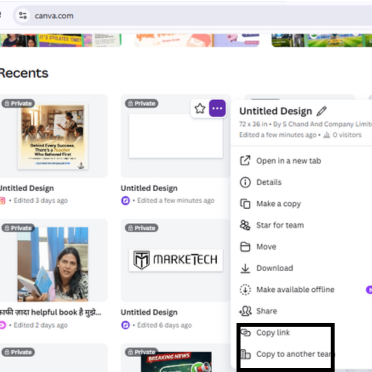
Task: Click the Share people icon
Action: (245, 311)
